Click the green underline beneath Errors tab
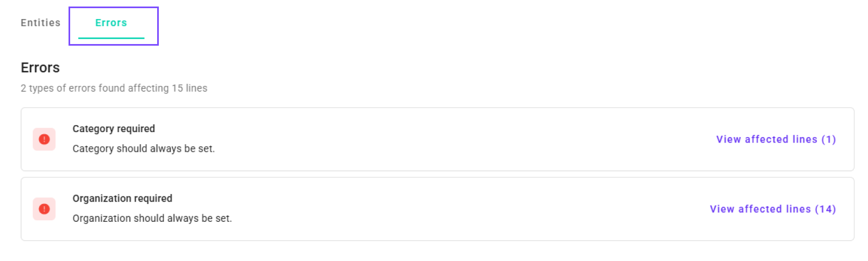This screenshot has height=261, width=868. (x=111, y=38)
